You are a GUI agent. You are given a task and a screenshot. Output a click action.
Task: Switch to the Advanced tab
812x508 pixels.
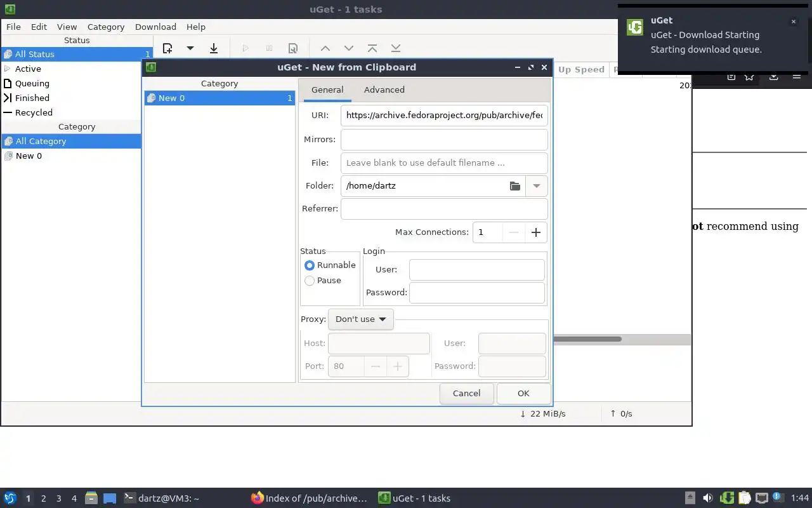384,90
